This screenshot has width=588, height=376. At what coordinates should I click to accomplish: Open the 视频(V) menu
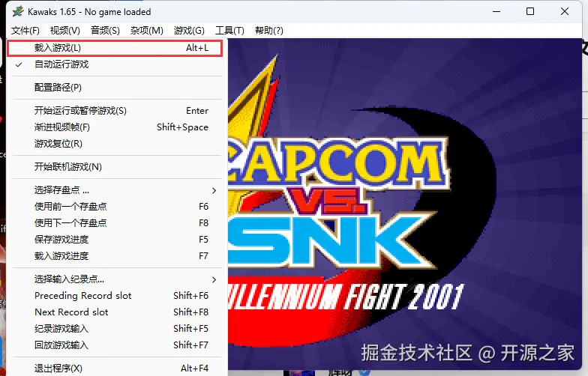[64, 30]
